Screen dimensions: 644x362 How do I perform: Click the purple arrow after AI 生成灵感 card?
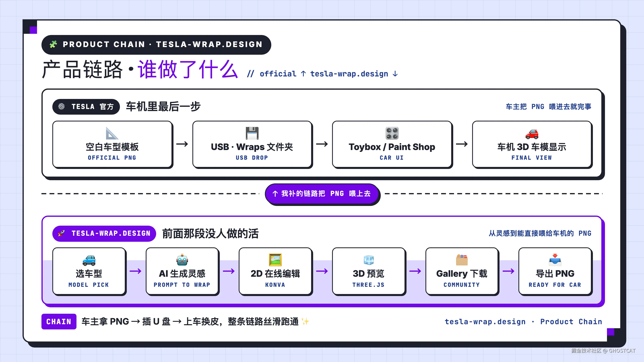pyautogui.click(x=229, y=271)
